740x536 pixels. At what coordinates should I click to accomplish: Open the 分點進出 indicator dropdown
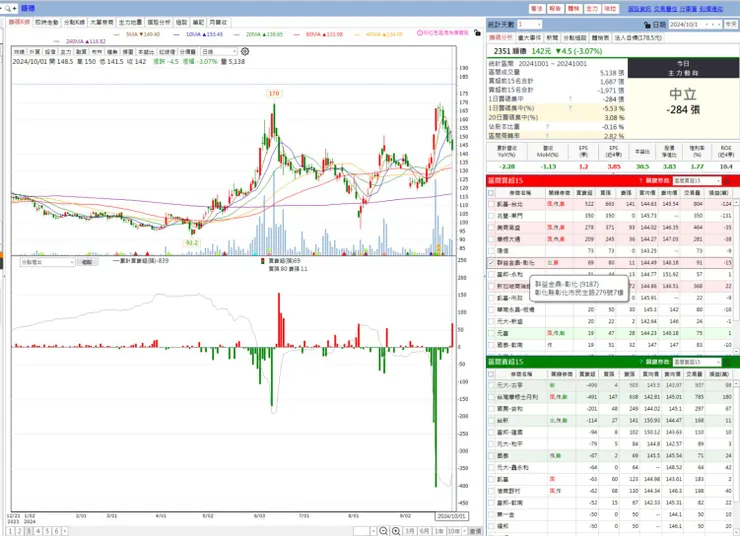click(47, 262)
